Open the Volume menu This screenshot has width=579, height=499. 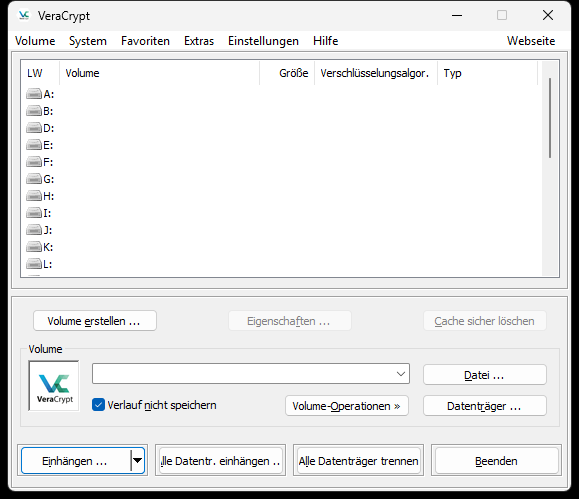35,41
